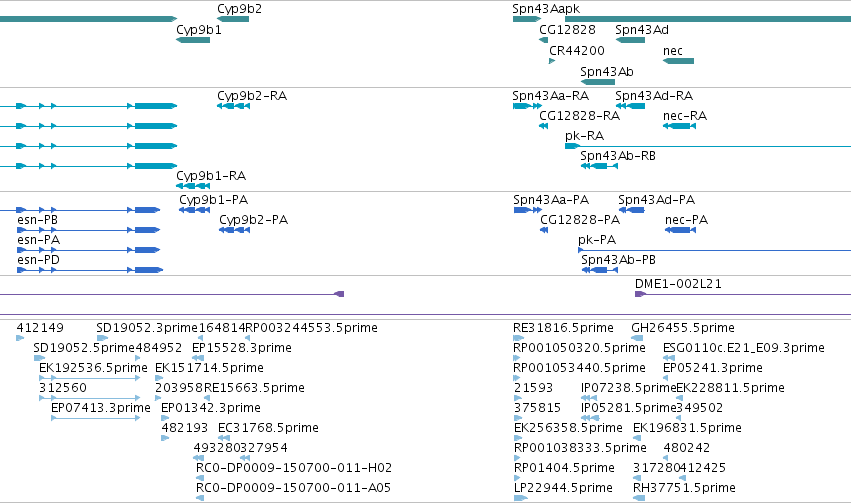Select the Cyp9b1 gene label

199,30
